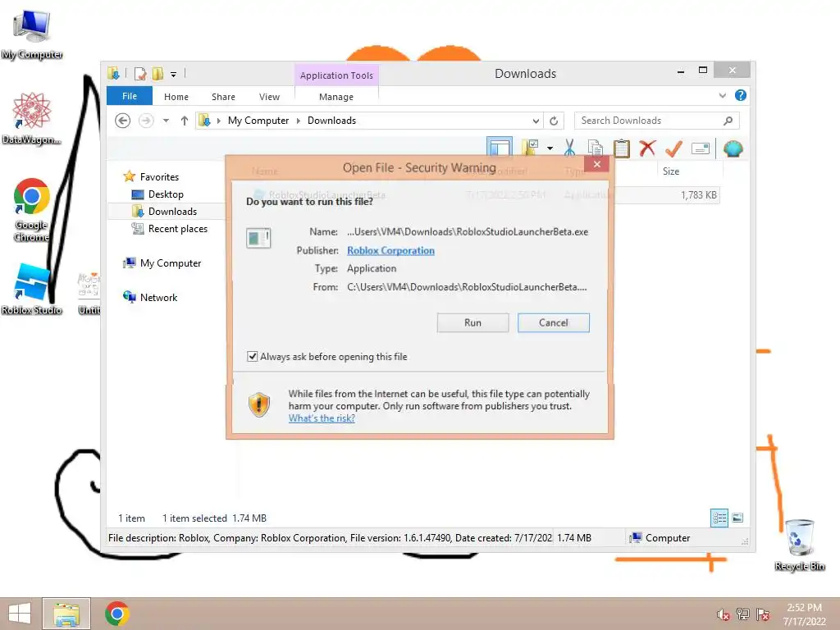The image size is (840, 630).
Task: Select the Application Tools contextual tab
Action: pos(336,75)
